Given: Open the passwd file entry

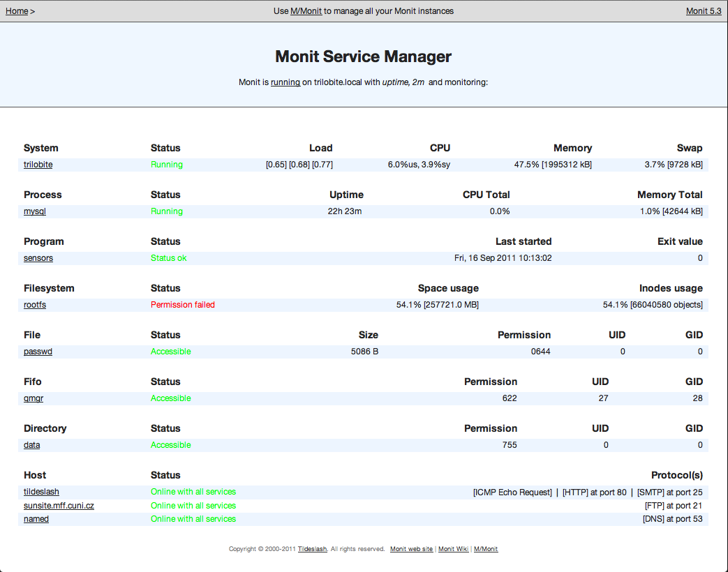Looking at the screenshot, I should [38, 352].
